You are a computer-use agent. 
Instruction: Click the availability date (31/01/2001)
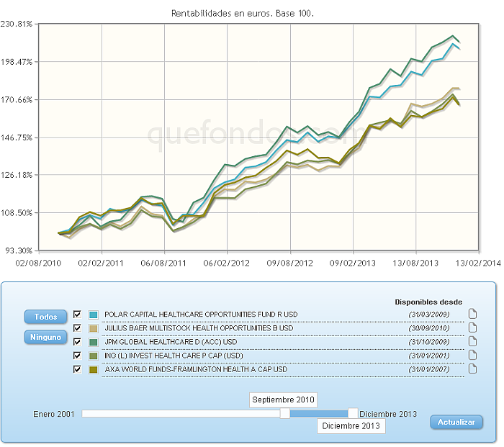pyautogui.click(x=429, y=356)
